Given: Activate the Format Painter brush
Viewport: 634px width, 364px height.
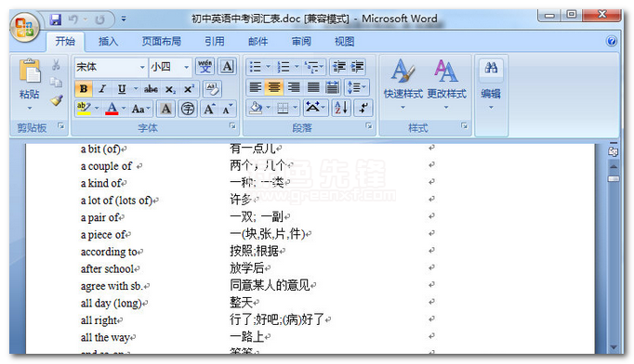Looking at the screenshot, I should [x=56, y=100].
